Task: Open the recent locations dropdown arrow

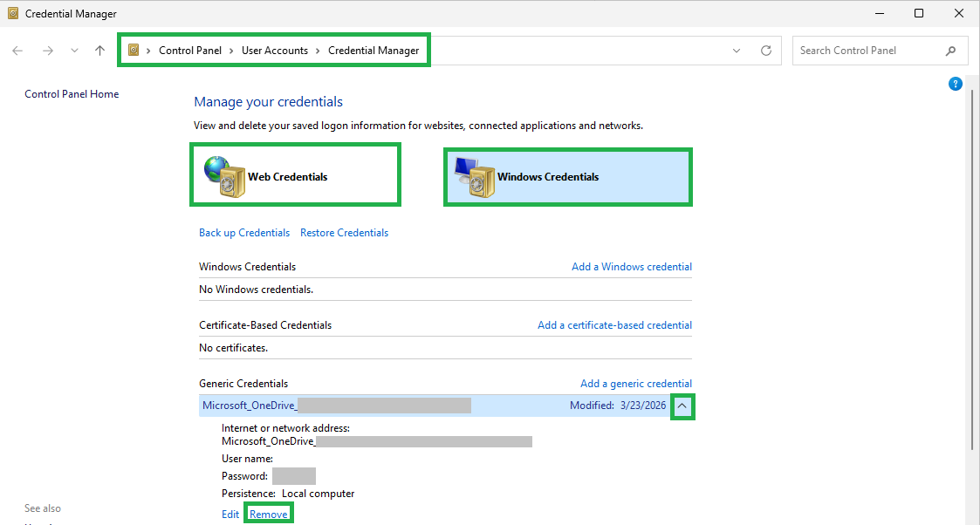Action: [74, 51]
